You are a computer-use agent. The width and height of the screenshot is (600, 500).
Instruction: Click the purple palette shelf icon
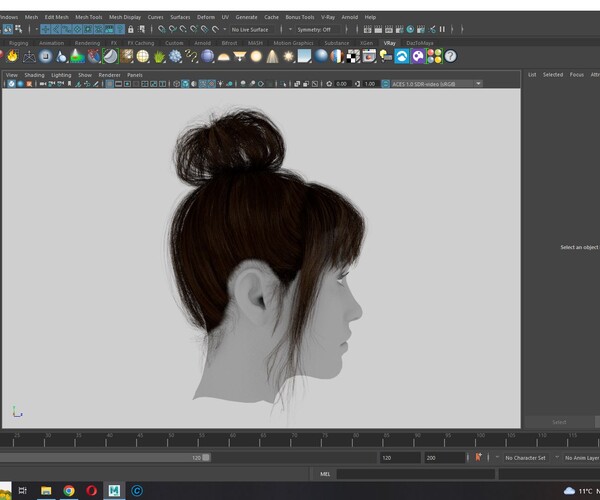[418, 57]
